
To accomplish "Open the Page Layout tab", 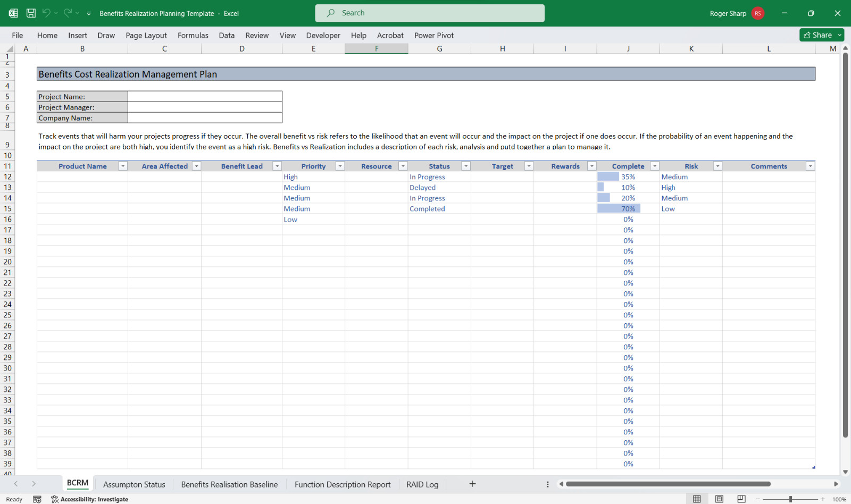I will [146, 35].
